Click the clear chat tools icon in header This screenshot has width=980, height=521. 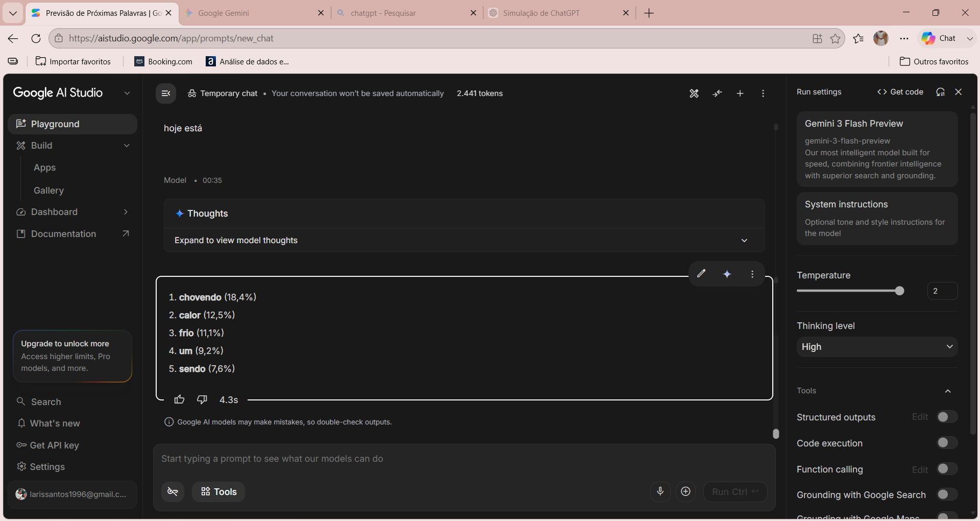click(x=694, y=93)
